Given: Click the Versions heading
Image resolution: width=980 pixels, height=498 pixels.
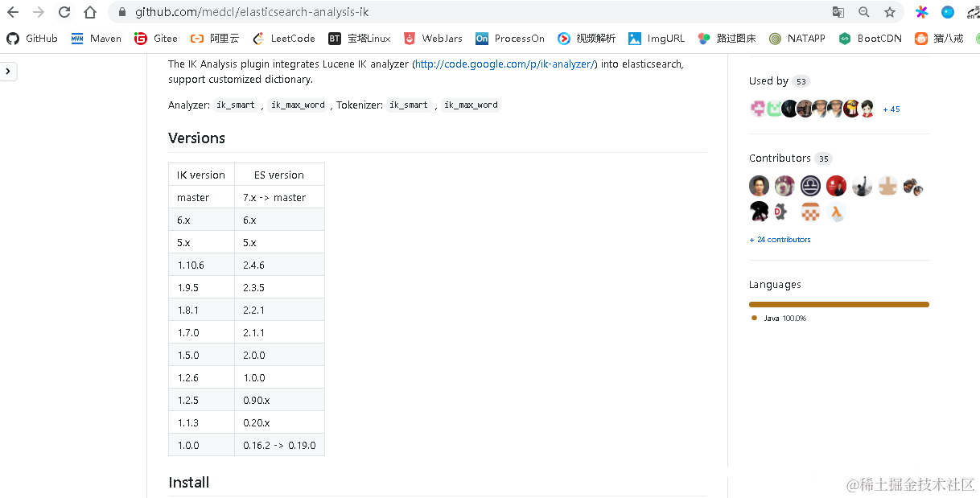Looking at the screenshot, I should [x=196, y=138].
